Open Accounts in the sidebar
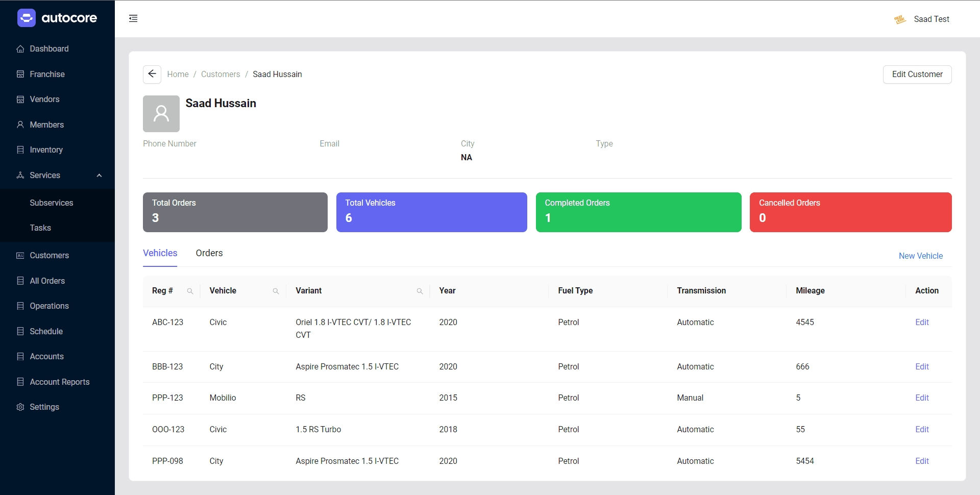This screenshot has width=980, height=495. (46, 356)
